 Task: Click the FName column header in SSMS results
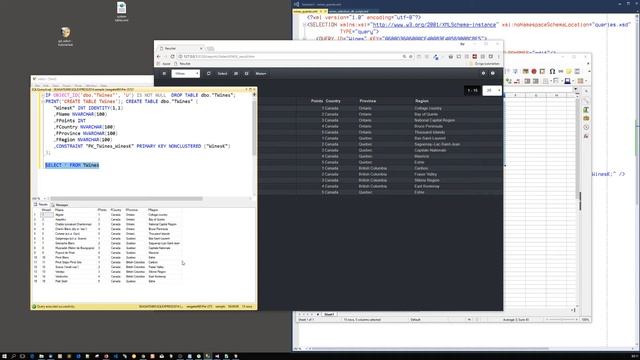60,210
